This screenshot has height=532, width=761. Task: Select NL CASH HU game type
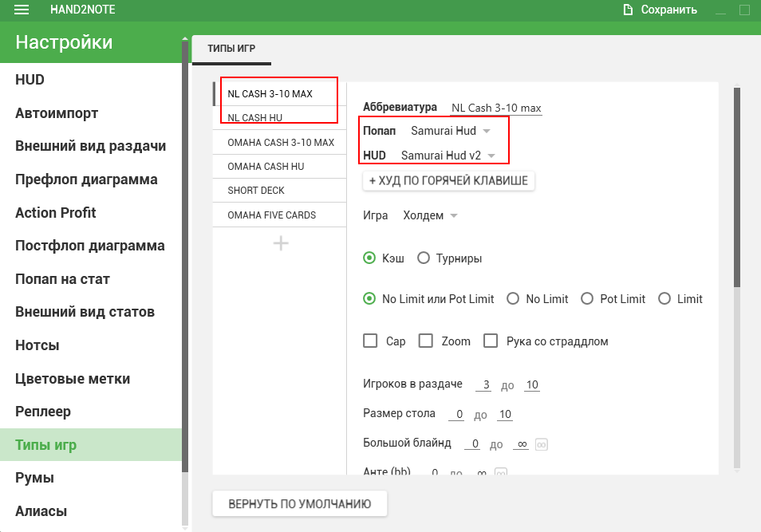[279, 118]
